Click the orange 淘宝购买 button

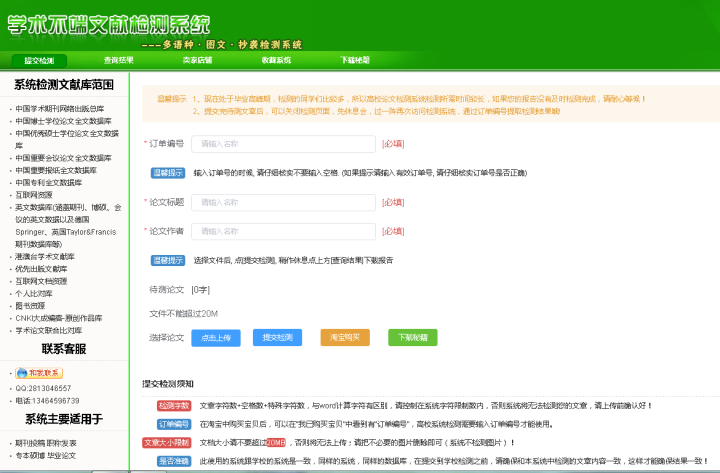(345, 338)
